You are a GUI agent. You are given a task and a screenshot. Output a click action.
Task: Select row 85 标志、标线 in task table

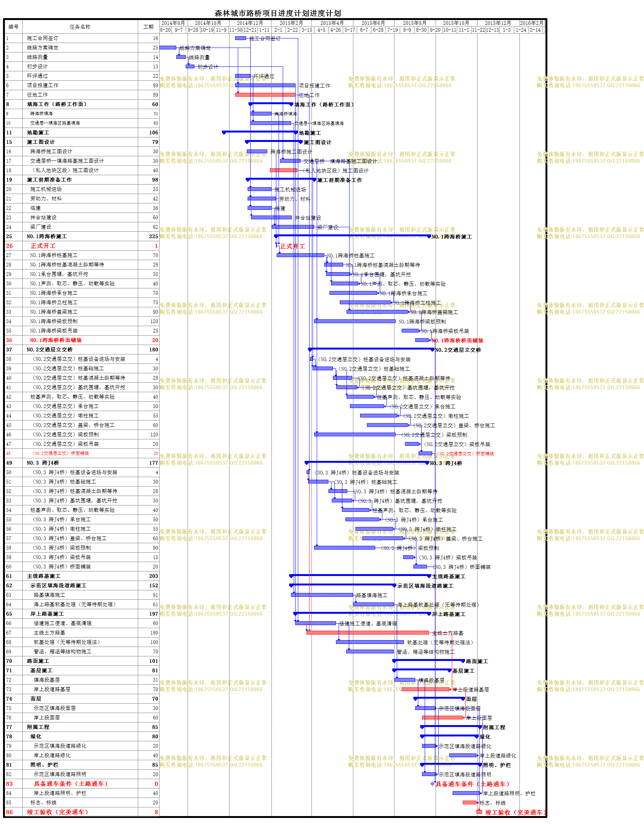(82, 802)
